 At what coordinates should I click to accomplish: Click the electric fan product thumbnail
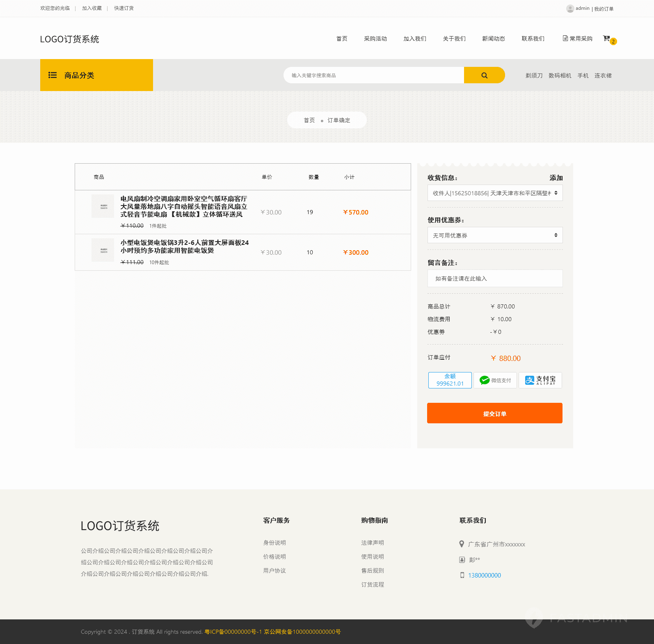coord(103,206)
